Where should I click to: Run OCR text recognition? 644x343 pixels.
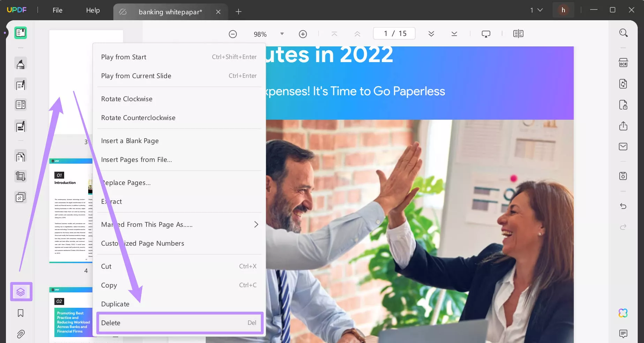point(623,63)
